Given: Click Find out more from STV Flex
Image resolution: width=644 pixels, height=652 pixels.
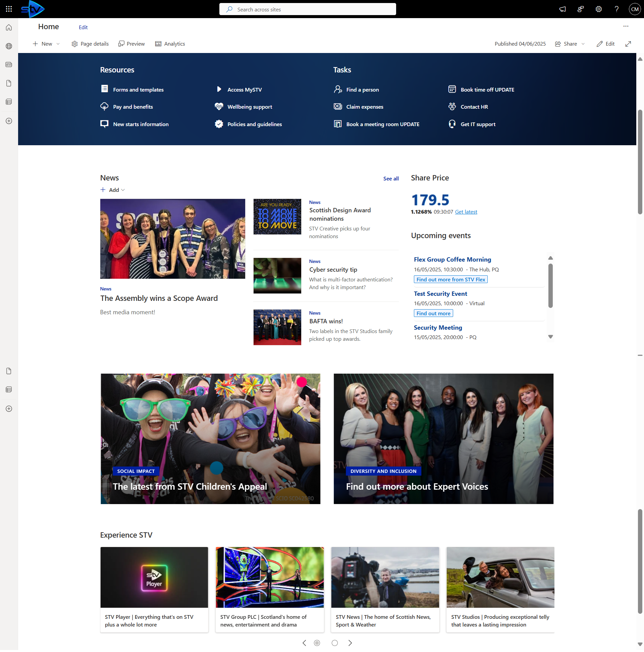Looking at the screenshot, I should pyautogui.click(x=450, y=279).
